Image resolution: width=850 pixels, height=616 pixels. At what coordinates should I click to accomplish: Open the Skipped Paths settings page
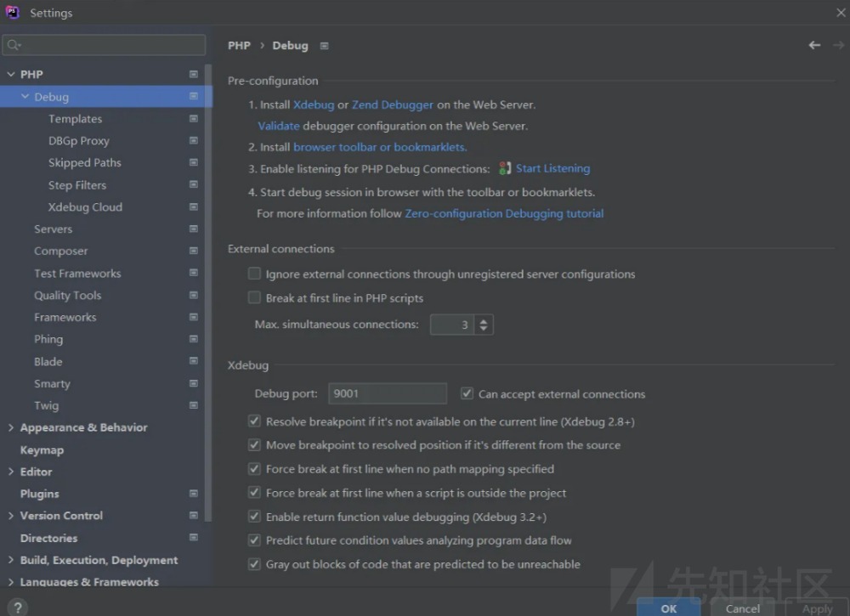(84, 163)
